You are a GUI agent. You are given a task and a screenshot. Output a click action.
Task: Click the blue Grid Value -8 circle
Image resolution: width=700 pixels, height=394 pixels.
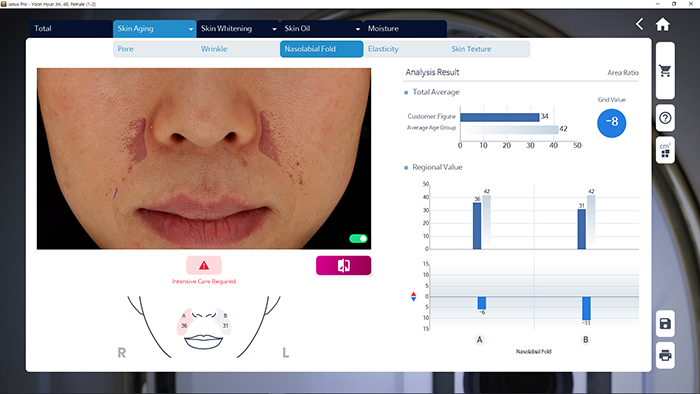(x=611, y=123)
